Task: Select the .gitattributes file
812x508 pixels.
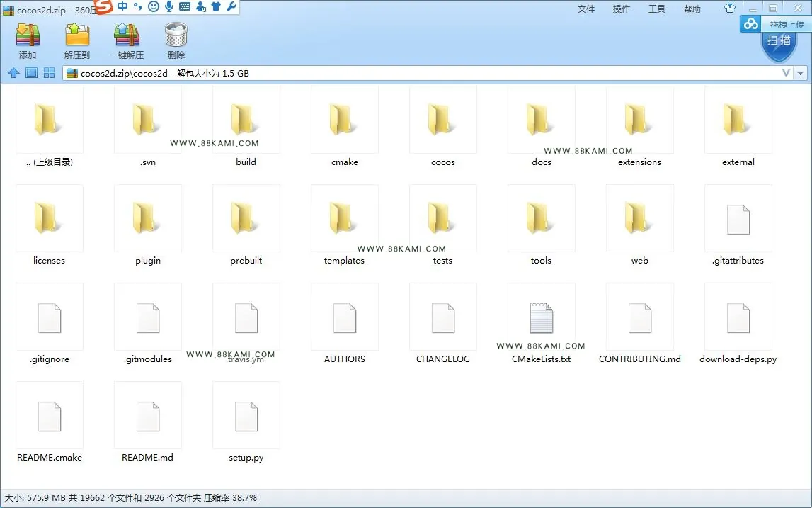Action: coord(738,225)
